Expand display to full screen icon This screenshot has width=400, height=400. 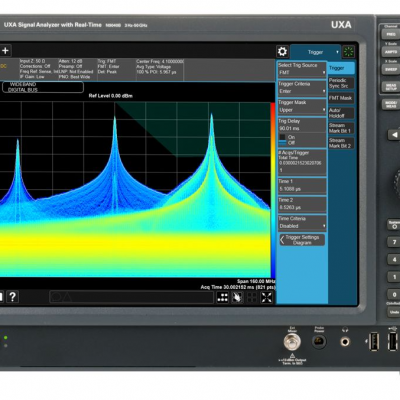click(266, 297)
